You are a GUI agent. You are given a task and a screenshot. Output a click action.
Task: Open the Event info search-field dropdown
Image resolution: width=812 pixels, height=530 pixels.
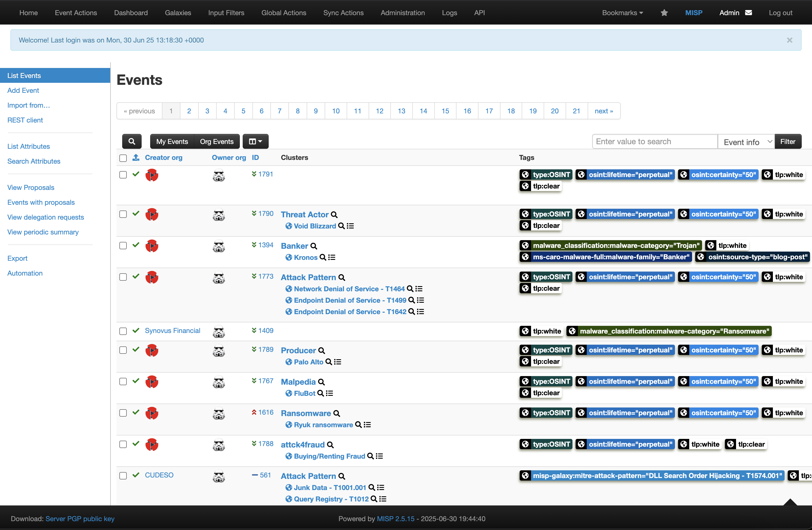pyautogui.click(x=746, y=142)
